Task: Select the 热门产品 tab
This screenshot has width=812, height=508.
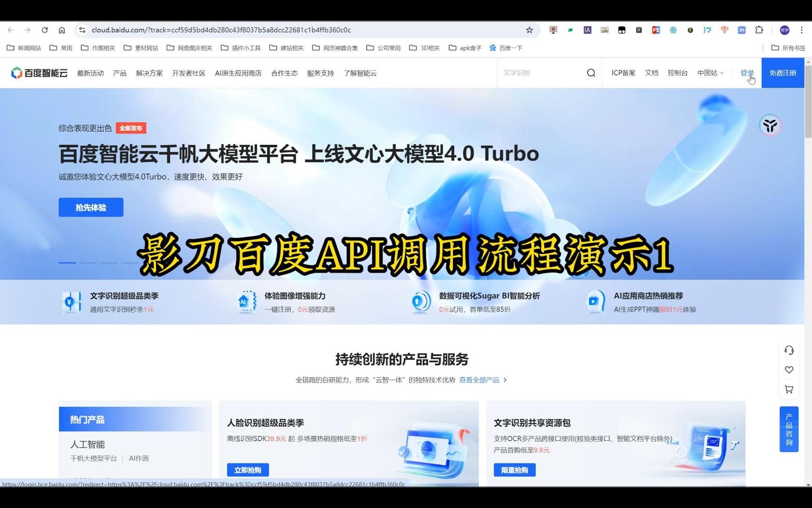Action: coord(135,419)
